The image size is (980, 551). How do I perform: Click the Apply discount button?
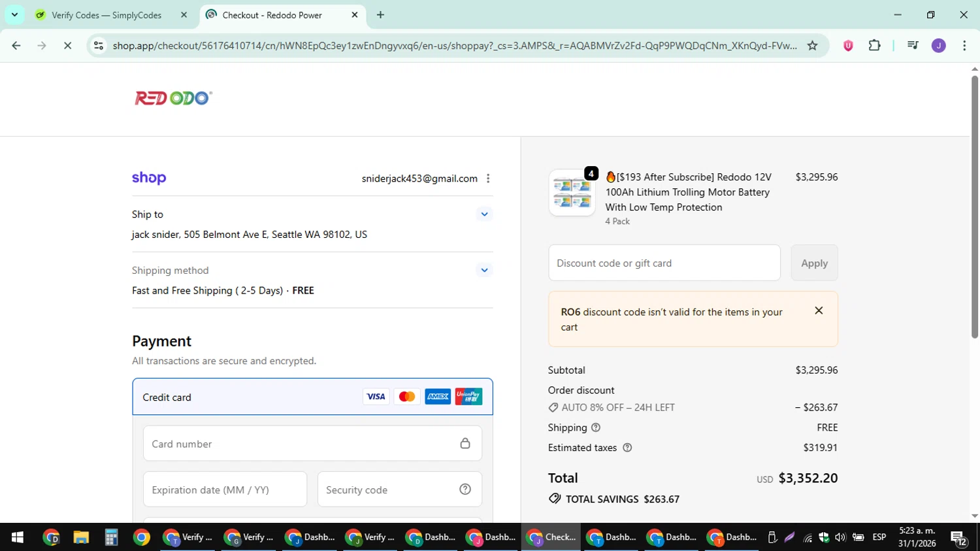point(814,263)
